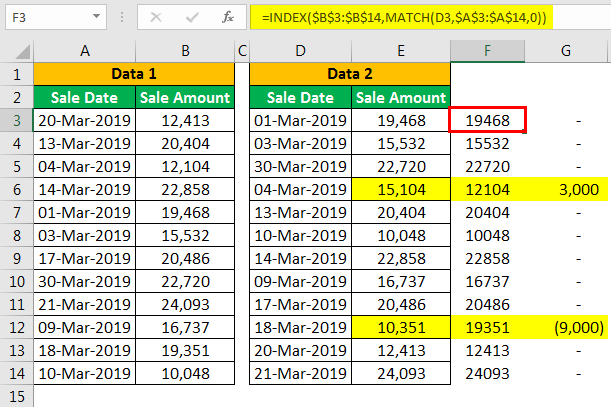This screenshot has height=407, width=611.
Task: Click the Insert Function fx icon
Action: pos(228,17)
